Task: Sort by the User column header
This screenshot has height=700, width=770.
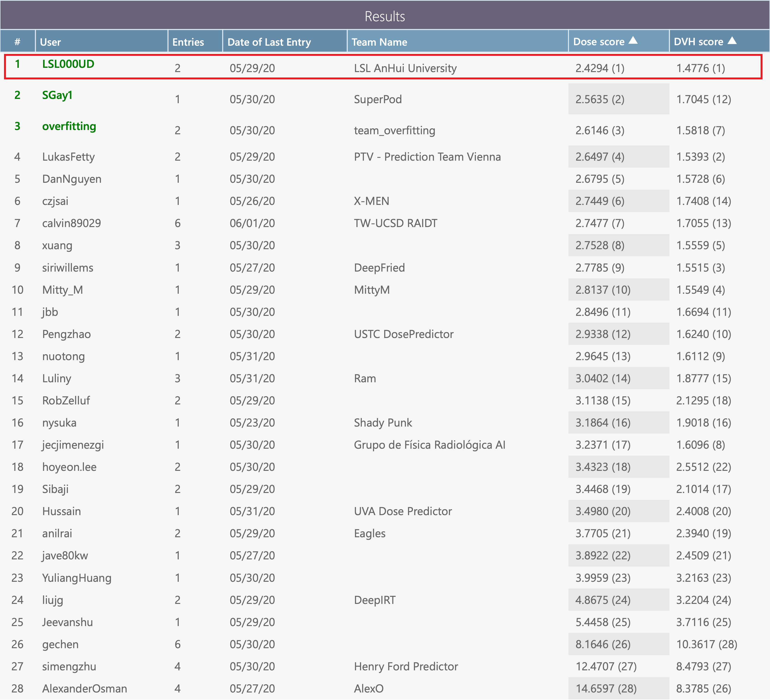Action: click(x=50, y=42)
